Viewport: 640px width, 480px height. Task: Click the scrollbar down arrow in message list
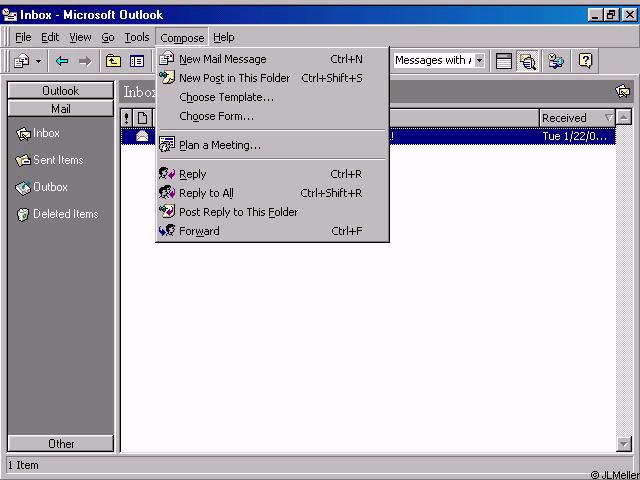pos(624,444)
